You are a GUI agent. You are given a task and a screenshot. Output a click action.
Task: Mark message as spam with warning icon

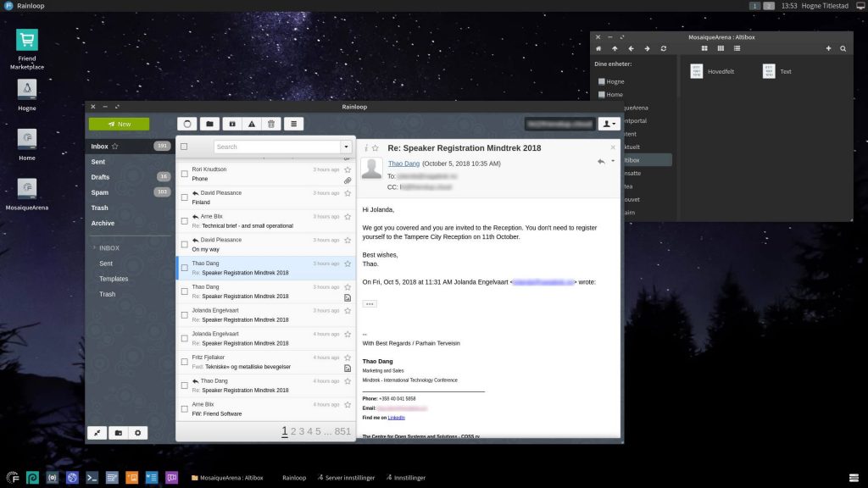(252, 124)
